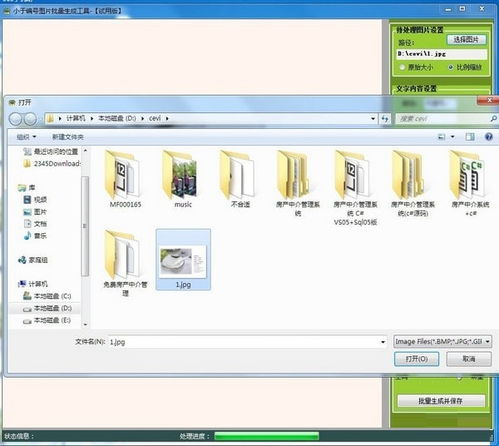This screenshot has height=446, width=499.
Task: Open the 组织 dropdown menu
Action: tap(26, 137)
